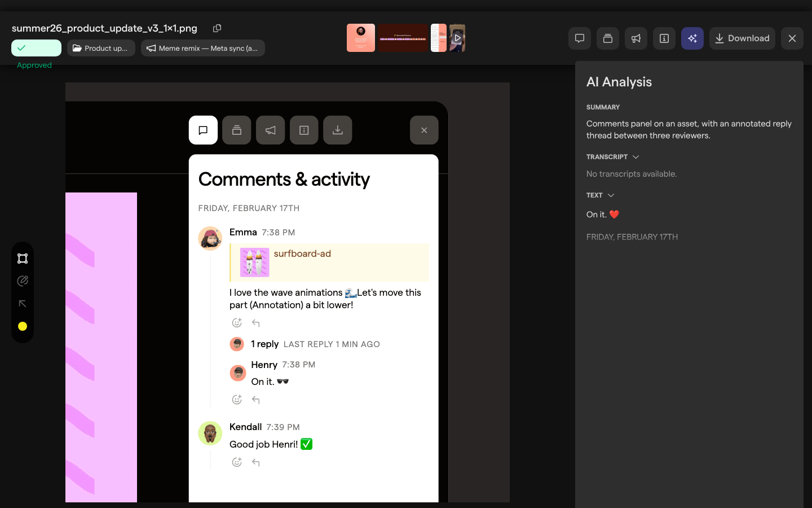Click the Comments & activity heading

point(284,179)
